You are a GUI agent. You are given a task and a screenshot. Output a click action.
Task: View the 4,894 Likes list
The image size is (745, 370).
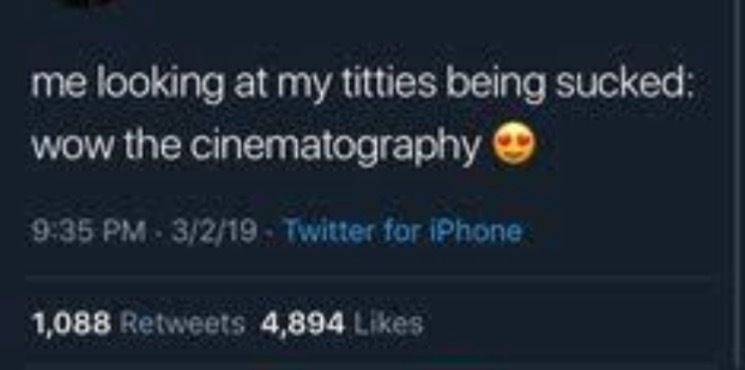coord(342,324)
